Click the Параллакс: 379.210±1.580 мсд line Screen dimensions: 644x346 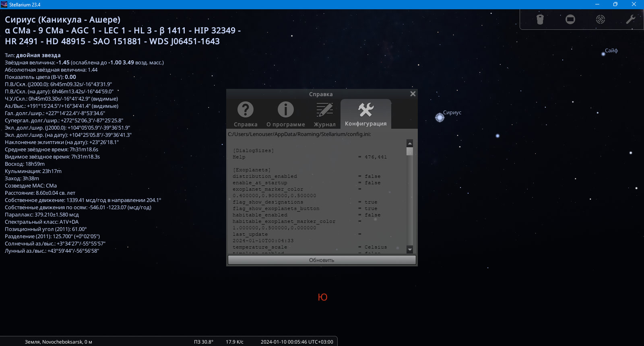(41, 214)
